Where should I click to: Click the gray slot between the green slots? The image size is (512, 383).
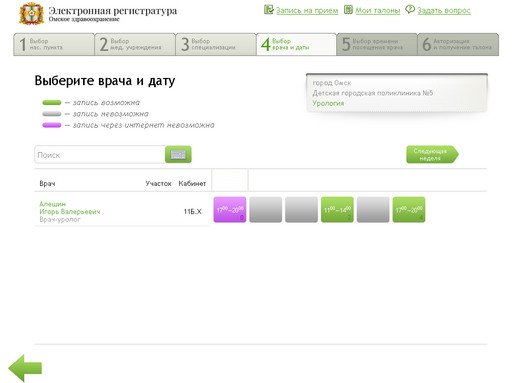373,210
